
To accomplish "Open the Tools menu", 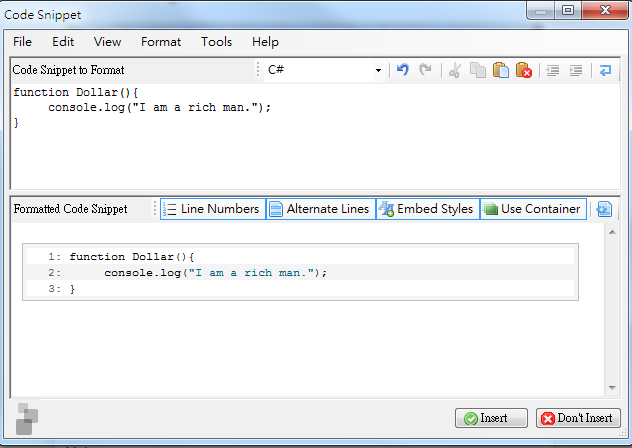I will pos(216,42).
